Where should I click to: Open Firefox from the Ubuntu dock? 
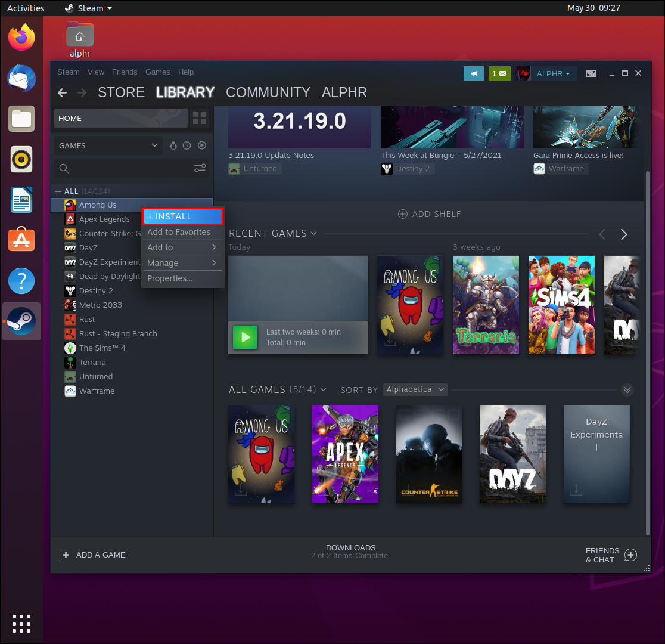click(21, 38)
